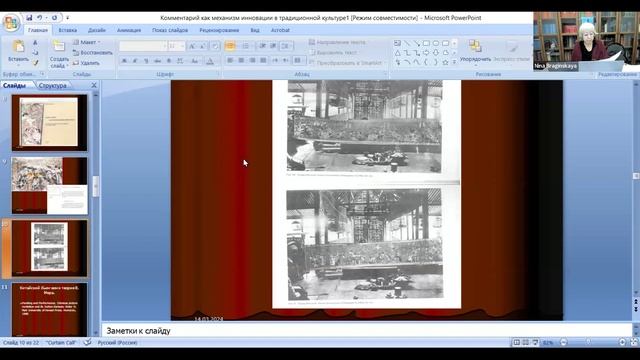
Task: Select the rectangle shape in shapes gallery
Action: pos(426,43)
